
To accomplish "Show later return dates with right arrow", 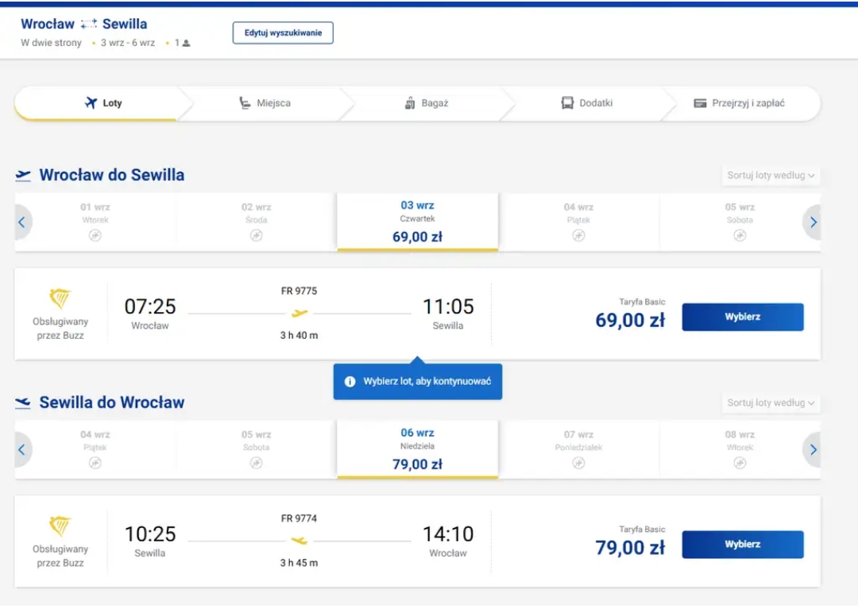I will [x=813, y=450].
